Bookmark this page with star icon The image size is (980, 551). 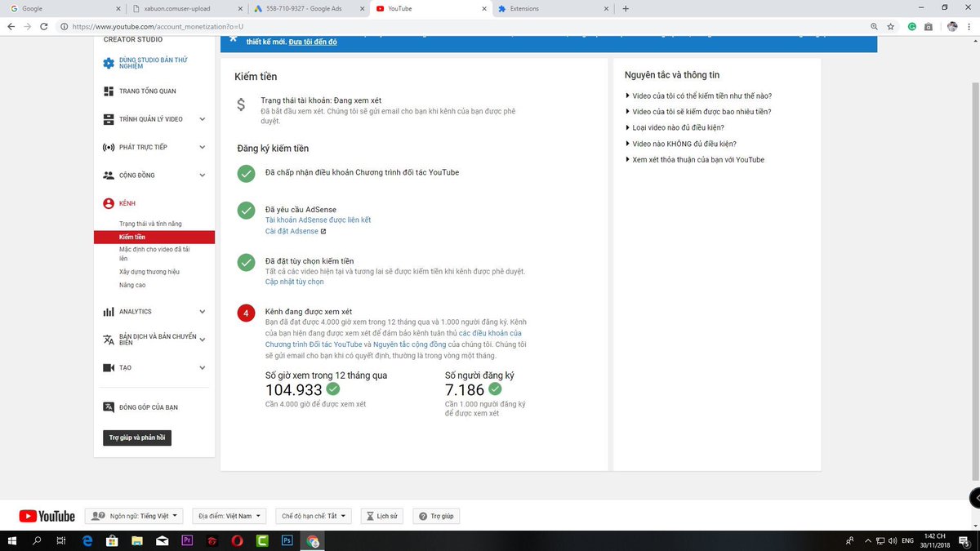(x=891, y=26)
